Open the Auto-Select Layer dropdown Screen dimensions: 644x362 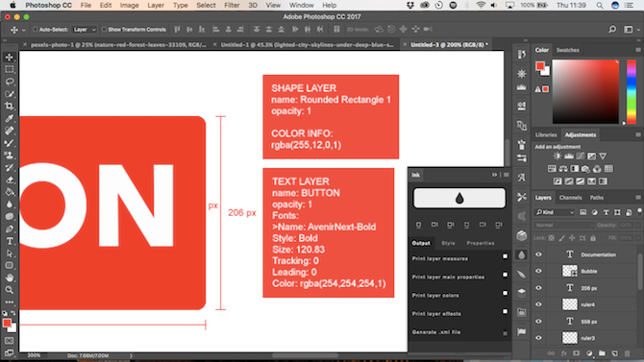(85, 30)
